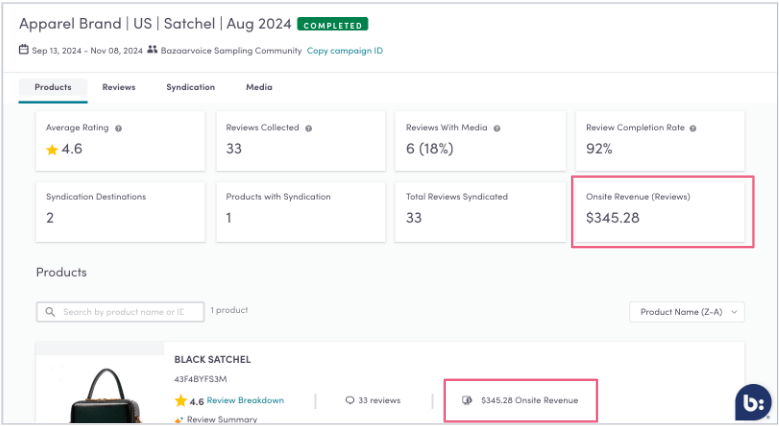The height and width of the screenshot is (426, 779).
Task: Open the Product Name (Z-A) sort dropdown
Action: click(687, 312)
